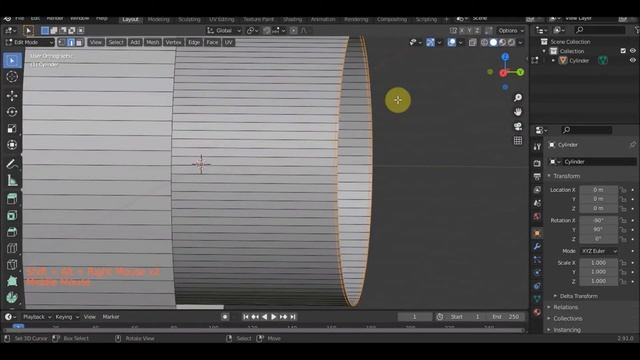This screenshot has width=640, height=360.
Task: Open the Mesh menu
Action: pos(153,42)
